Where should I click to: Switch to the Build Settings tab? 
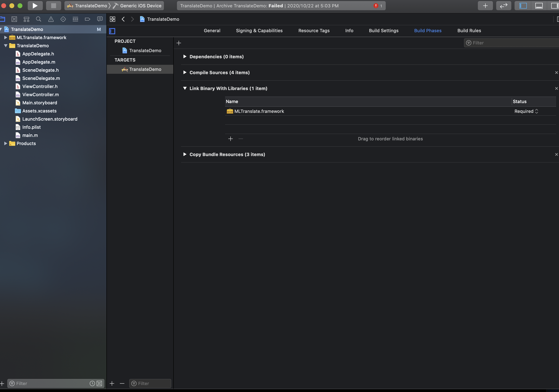coord(383,31)
